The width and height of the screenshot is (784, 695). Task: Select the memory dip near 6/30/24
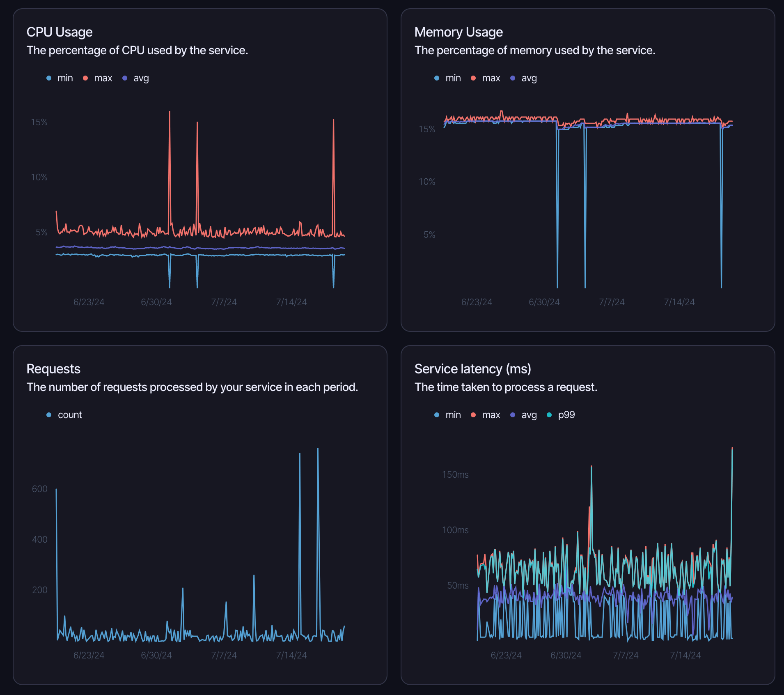click(557, 205)
